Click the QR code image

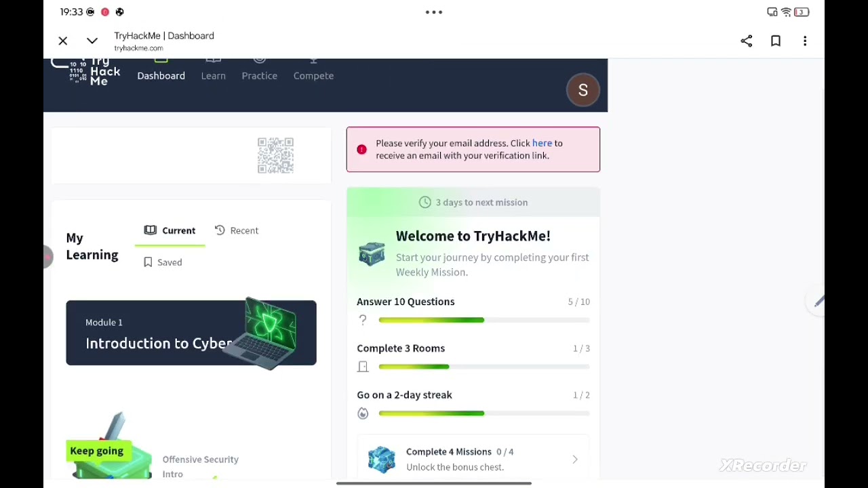(275, 155)
